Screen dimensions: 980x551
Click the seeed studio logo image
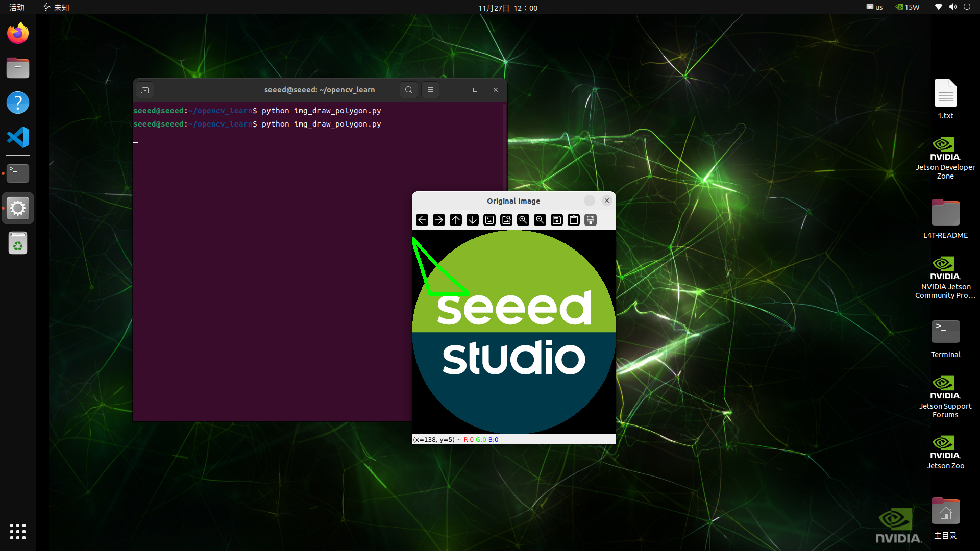pos(514,332)
